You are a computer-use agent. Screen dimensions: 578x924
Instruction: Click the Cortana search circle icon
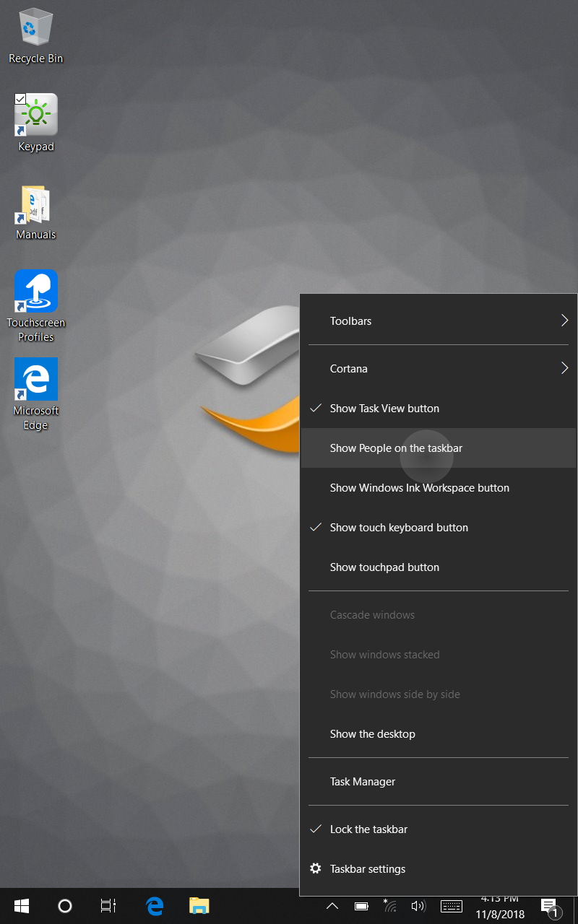pyautogui.click(x=65, y=905)
